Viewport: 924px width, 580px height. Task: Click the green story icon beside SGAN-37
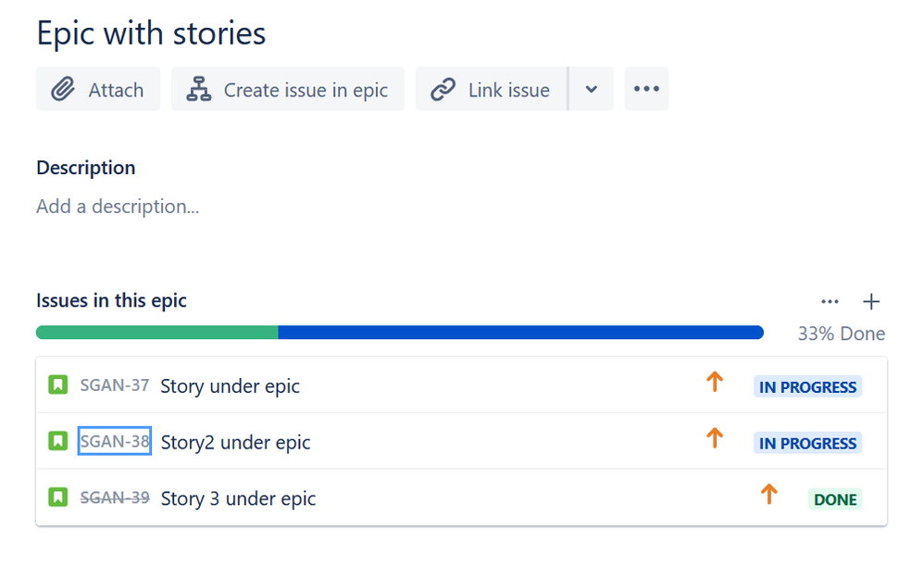point(57,384)
